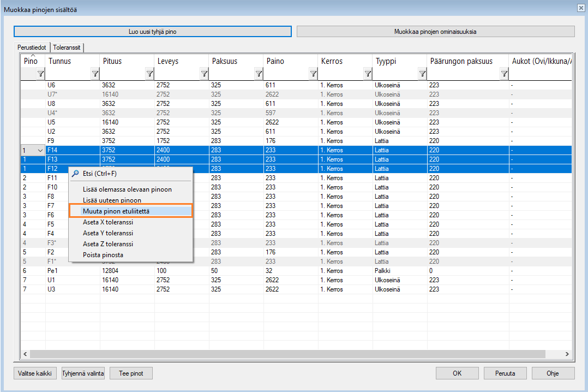Click the filter icon in Pino column
588x392 pixels.
40,74
